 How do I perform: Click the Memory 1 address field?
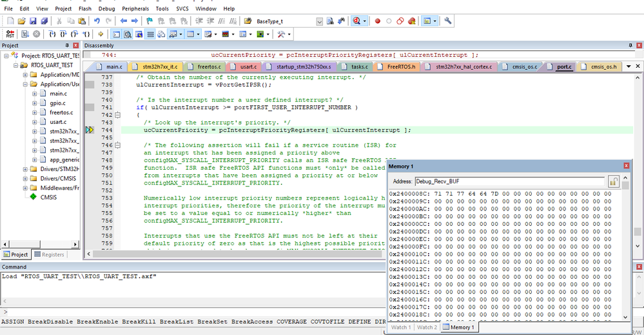510,181
